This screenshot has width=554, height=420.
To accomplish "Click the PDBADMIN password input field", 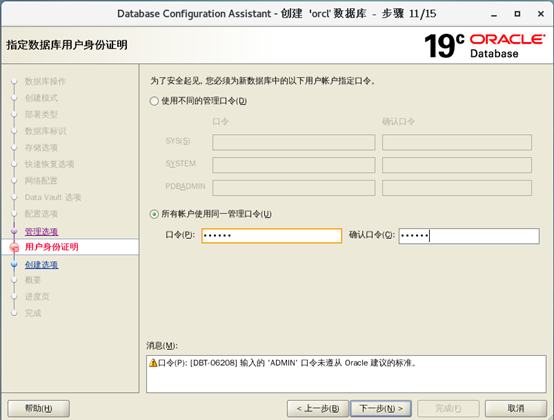I will 294,188.
